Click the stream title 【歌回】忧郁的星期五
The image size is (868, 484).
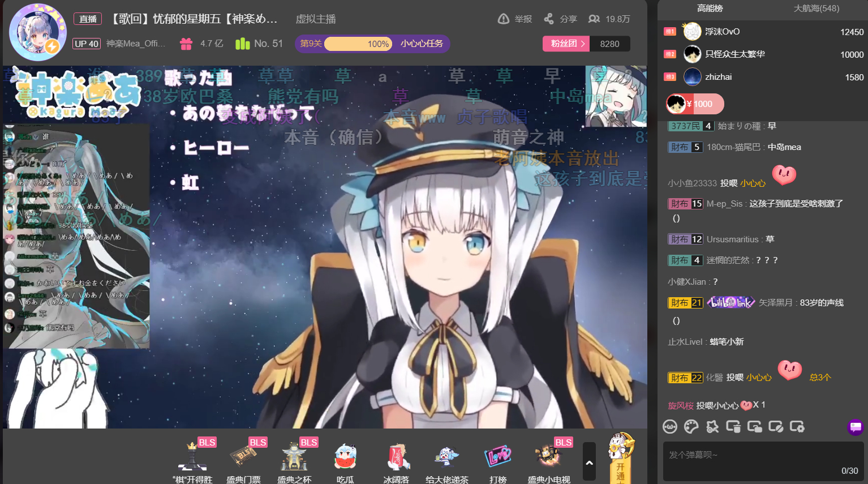(193, 19)
